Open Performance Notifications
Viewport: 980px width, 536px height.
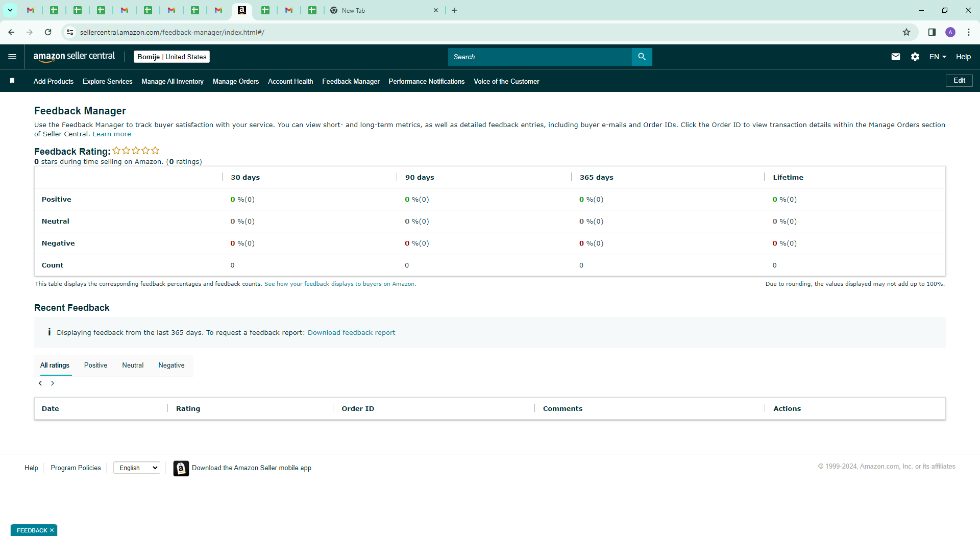coord(427,81)
